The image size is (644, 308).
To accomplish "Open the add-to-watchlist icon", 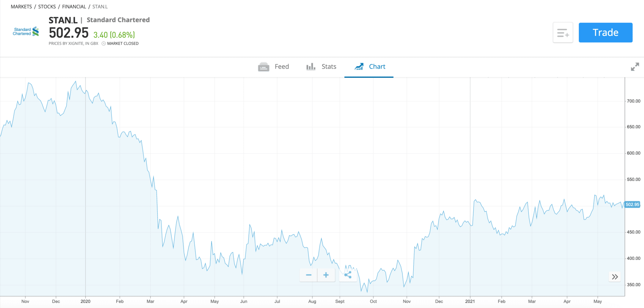I will click(x=563, y=32).
